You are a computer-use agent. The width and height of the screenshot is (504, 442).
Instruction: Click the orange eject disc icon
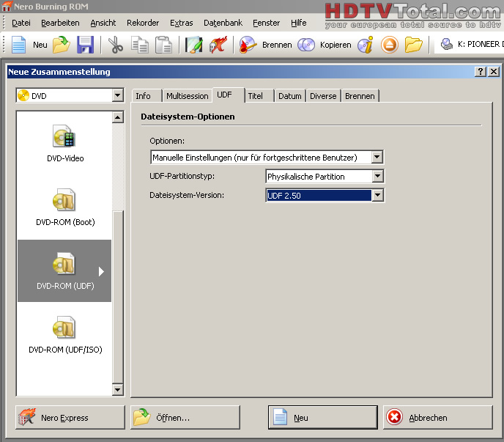pyautogui.click(x=389, y=45)
